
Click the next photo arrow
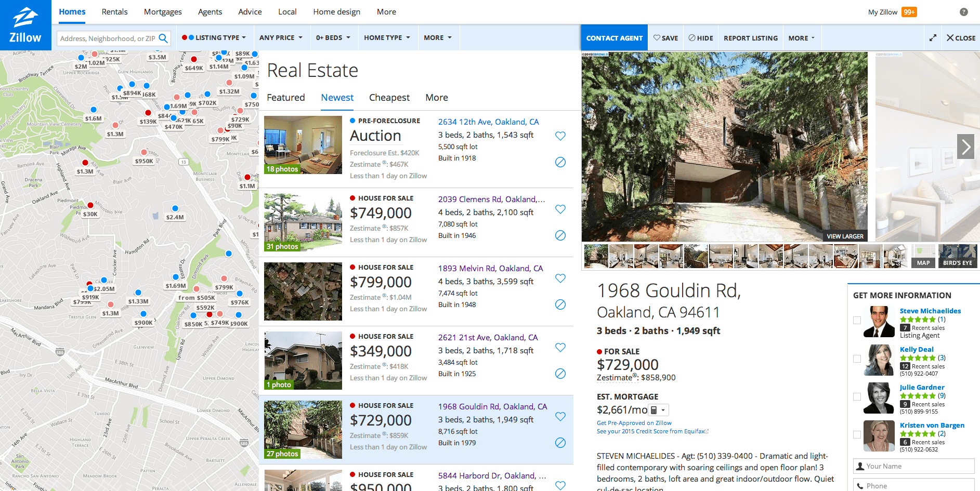click(x=965, y=147)
